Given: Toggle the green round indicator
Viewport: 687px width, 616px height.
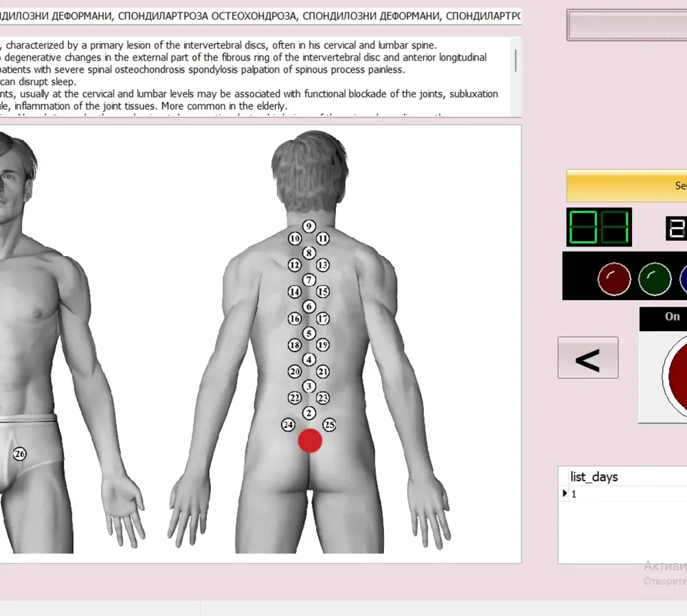Looking at the screenshot, I should click(x=655, y=279).
